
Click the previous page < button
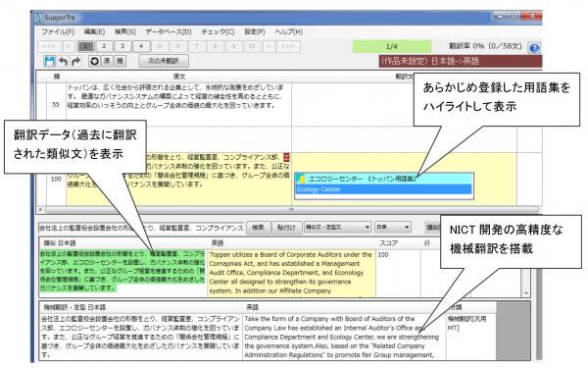[x=69, y=46]
